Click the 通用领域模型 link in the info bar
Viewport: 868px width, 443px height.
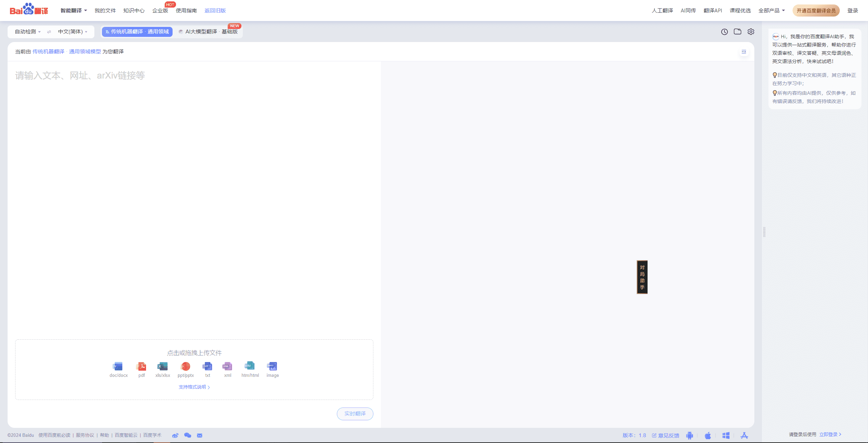pos(85,52)
